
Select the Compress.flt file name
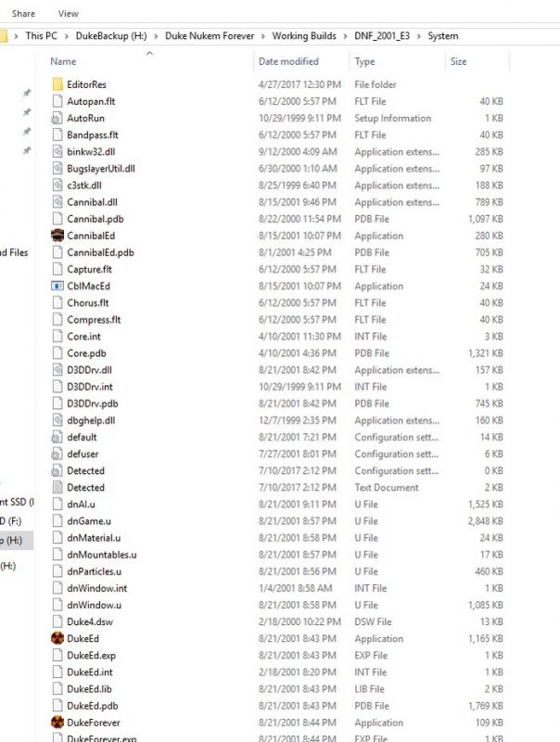pyautogui.click(x=94, y=320)
